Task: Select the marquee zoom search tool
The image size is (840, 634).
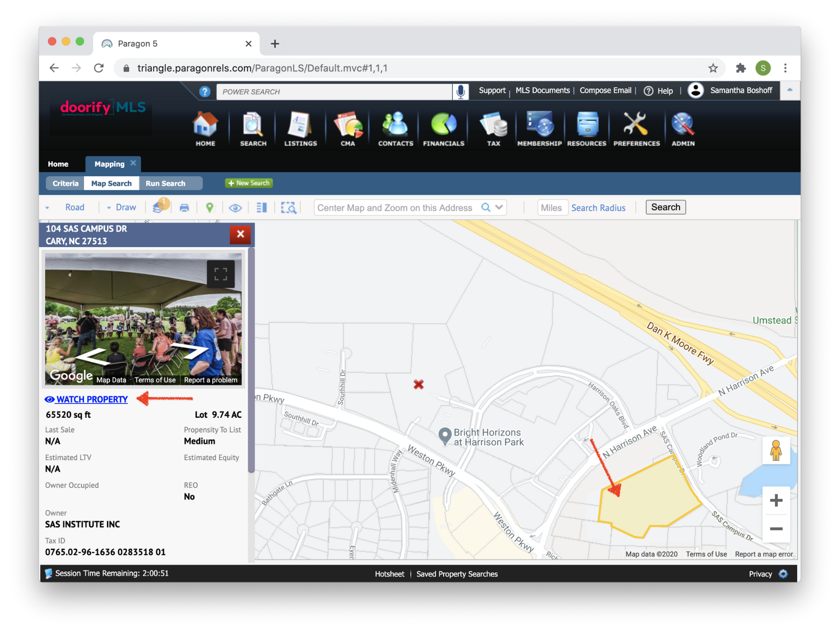Action: [288, 208]
